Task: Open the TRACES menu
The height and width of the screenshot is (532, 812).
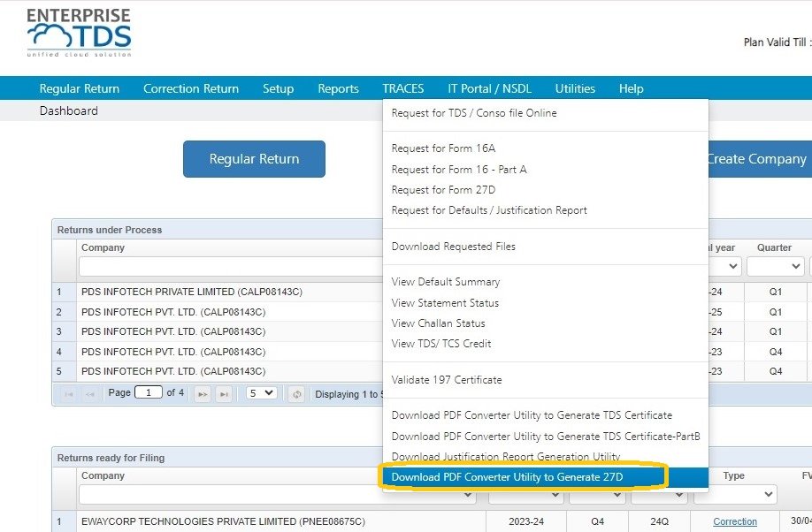Action: point(403,88)
